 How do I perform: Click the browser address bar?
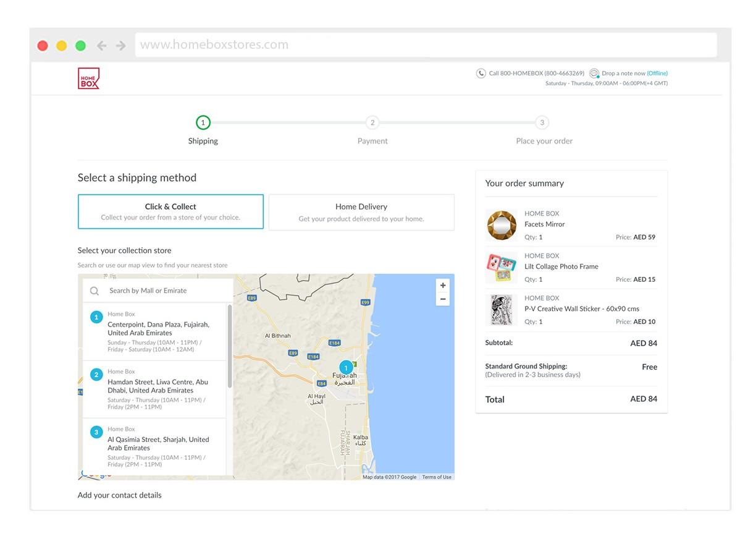click(x=426, y=45)
